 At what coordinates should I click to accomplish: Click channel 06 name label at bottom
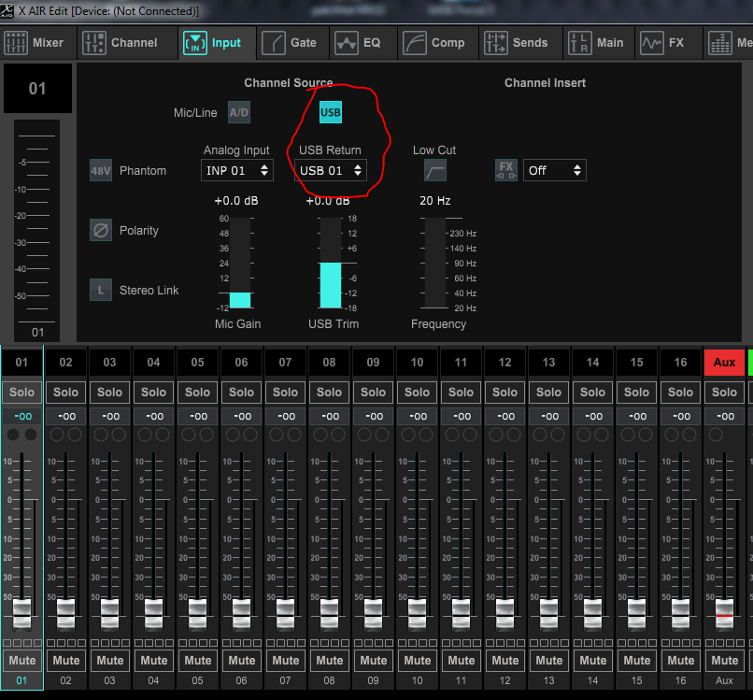tap(242, 680)
